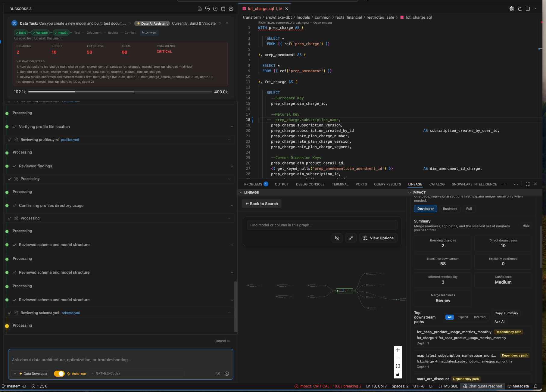Open the chat history clock icon
Image resolution: width=546 pixels, height=392 pixels.
point(215,9)
